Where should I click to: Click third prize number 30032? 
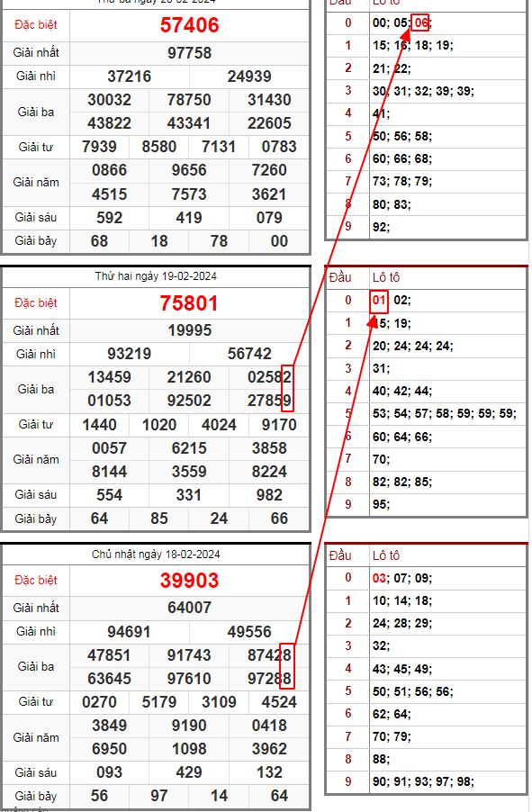pos(109,100)
